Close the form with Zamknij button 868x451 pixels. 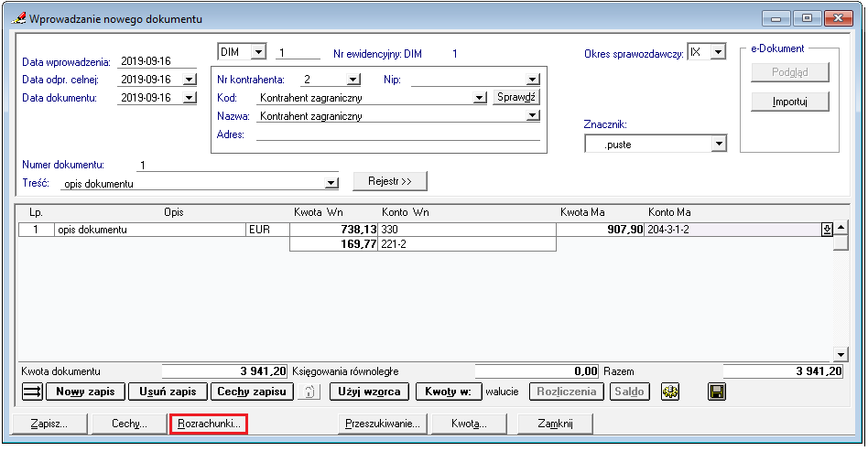(x=555, y=424)
